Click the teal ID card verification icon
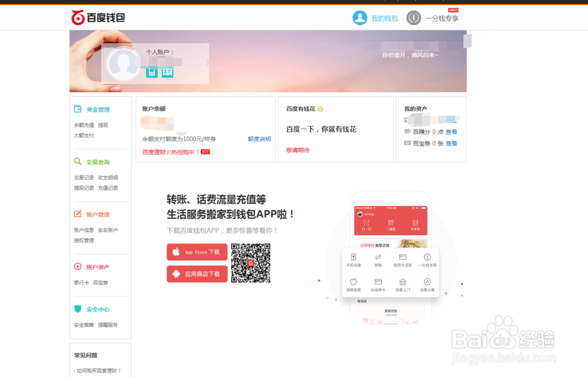 click(167, 72)
